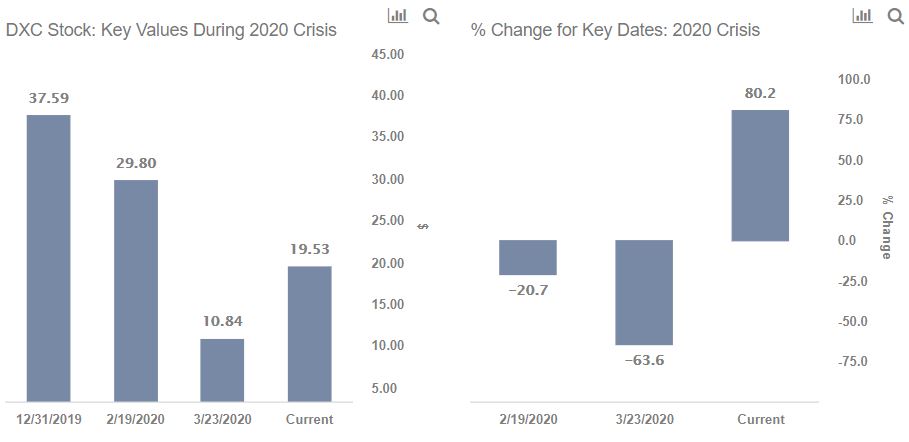Image resolution: width=909 pixels, height=442 pixels.
Task: Select the -20.7 percent change bar
Action: [x=528, y=258]
